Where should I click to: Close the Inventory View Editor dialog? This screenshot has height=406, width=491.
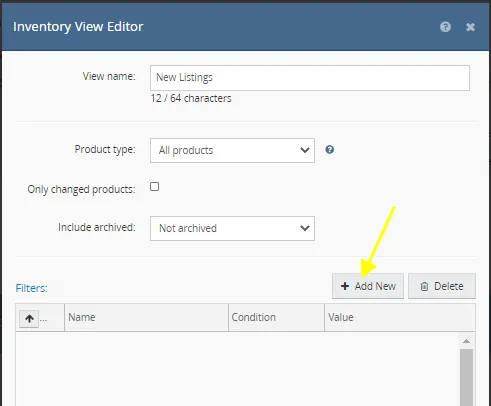[470, 27]
